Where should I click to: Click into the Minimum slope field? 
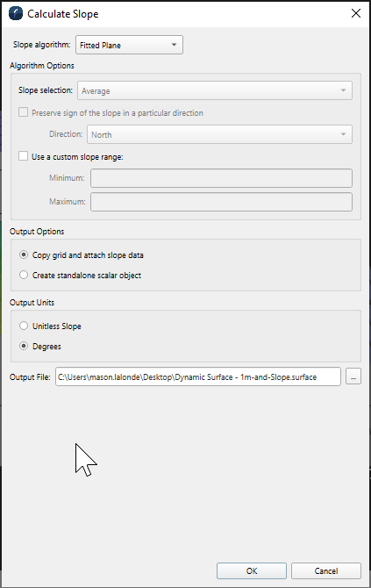pyautogui.click(x=221, y=178)
